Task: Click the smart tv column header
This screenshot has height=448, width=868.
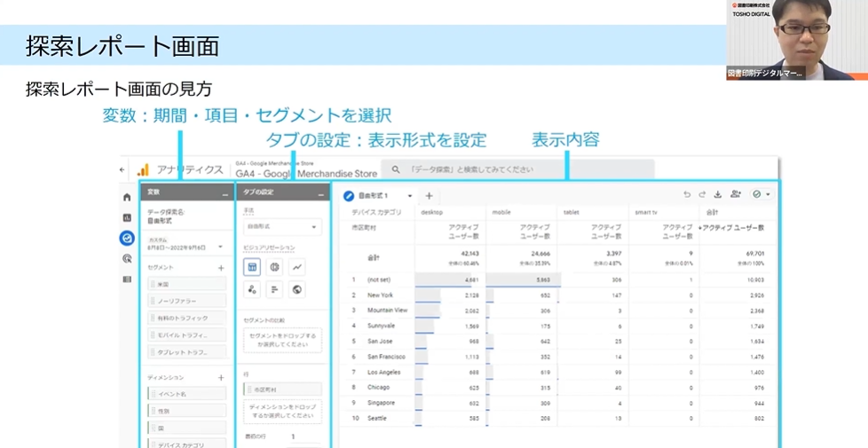Action: pyautogui.click(x=646, y=212)
